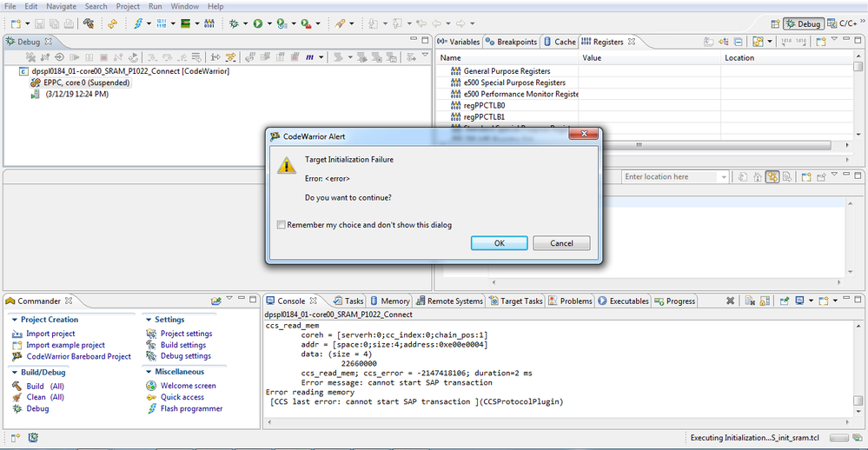
Task: Click the Build hammer toolbar icon
Action: point(88,23)
